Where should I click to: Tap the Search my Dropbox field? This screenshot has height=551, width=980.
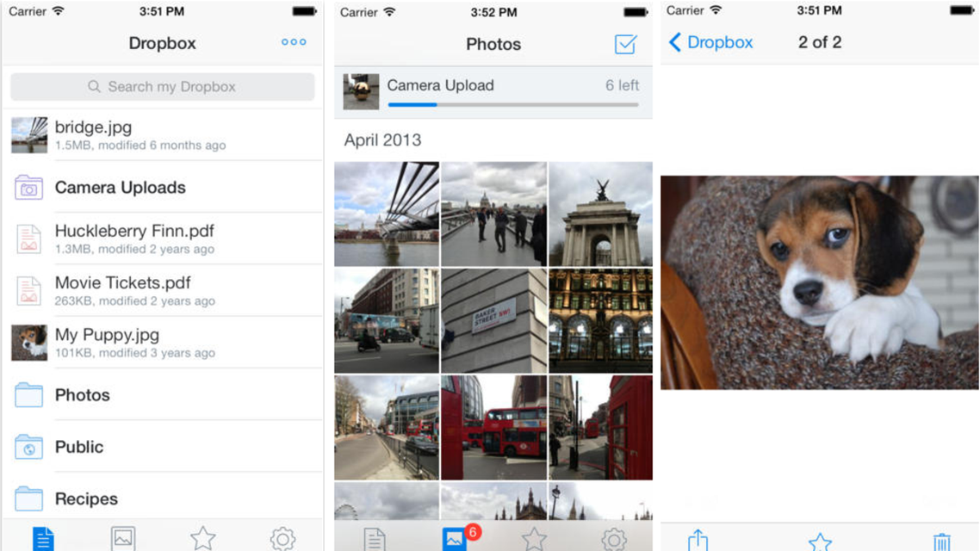(x=163, y=86)
